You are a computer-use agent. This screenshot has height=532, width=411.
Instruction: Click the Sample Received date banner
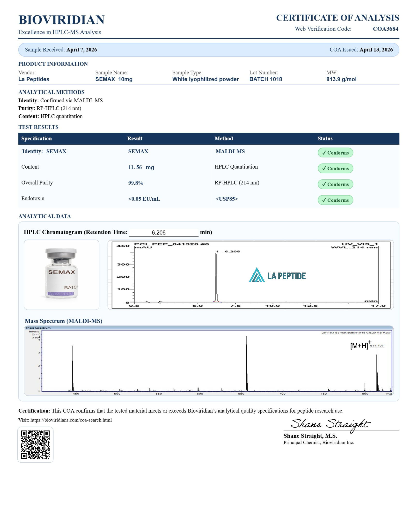click(x=61, y=50)
